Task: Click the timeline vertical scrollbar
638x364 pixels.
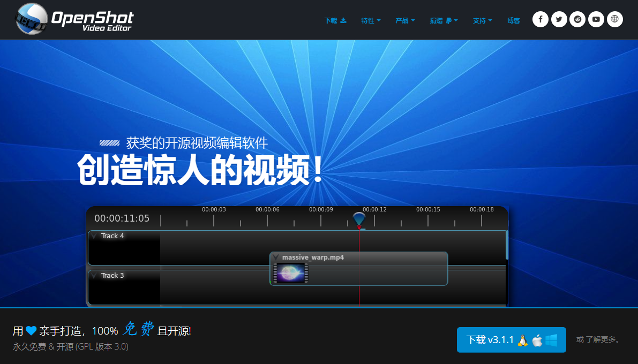Action: click(507, 245)
